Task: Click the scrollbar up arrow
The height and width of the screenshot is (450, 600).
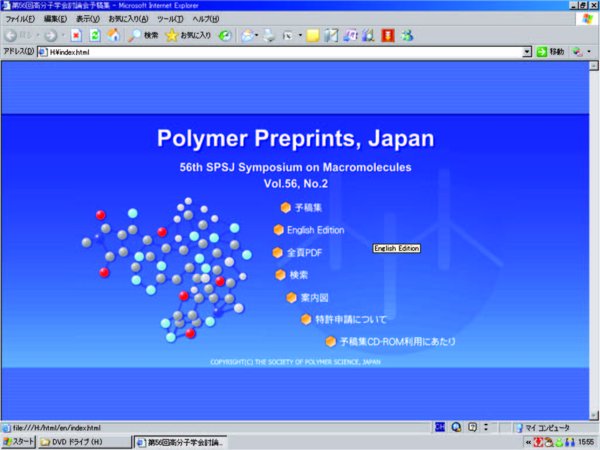Action: (x=593, y=66)
